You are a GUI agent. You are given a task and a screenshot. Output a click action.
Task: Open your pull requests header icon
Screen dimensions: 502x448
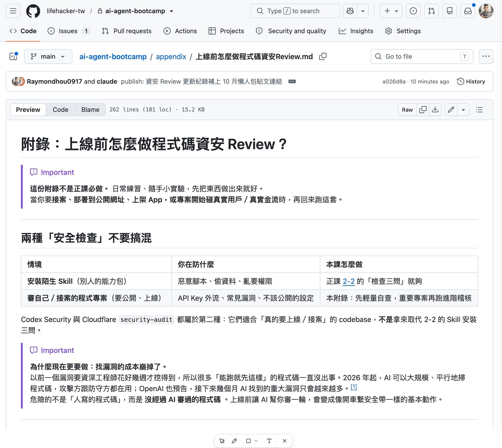(x=431, y=11)
